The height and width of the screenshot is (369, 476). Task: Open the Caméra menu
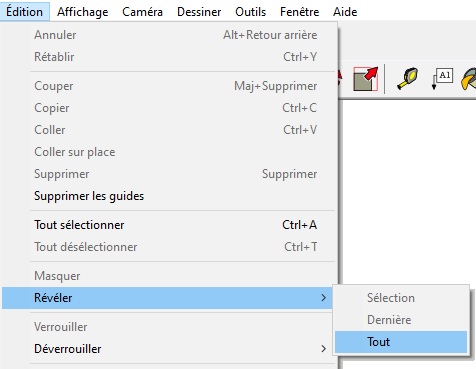click(x=142, y=12)
